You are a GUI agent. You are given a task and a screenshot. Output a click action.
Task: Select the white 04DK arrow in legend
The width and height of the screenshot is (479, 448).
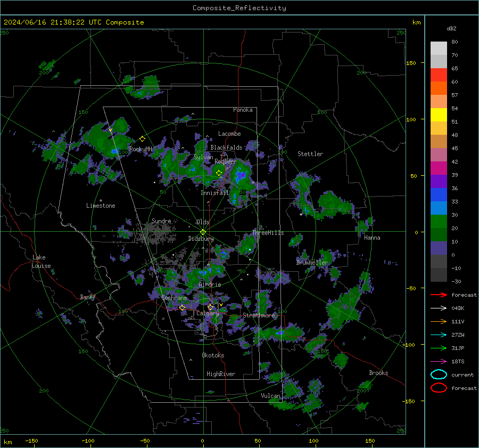439,308
